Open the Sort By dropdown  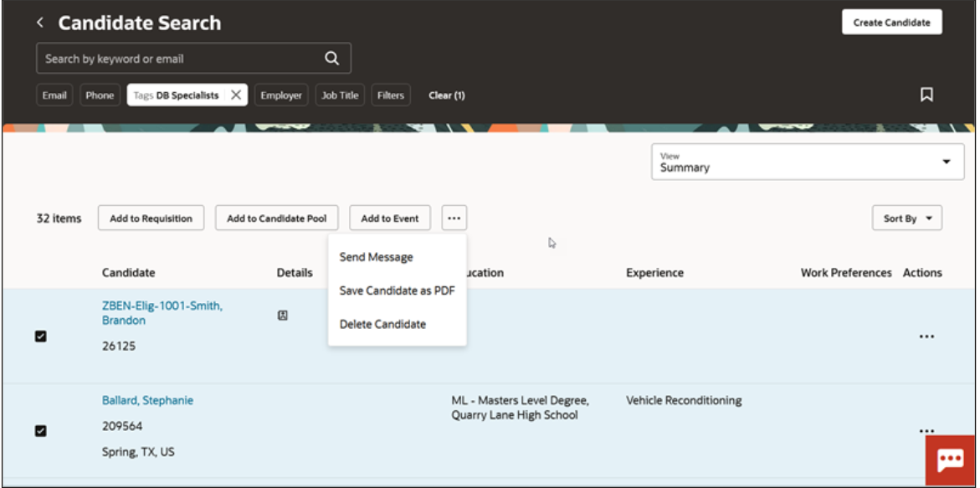click(x=907, y=218)
